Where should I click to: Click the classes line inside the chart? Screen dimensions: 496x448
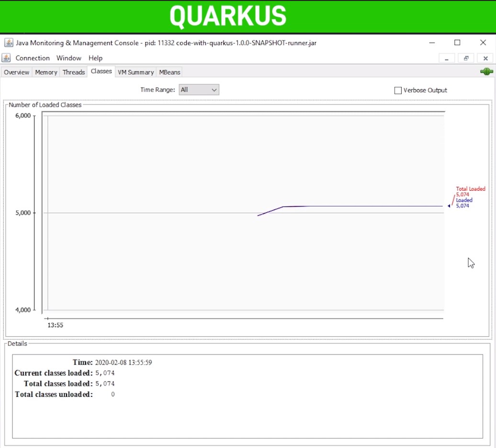click(359, 207)
